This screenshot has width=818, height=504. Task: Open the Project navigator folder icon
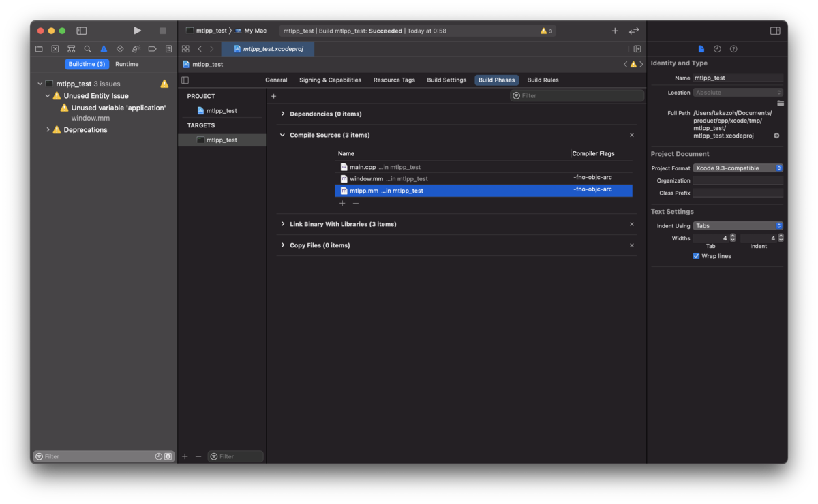tap(39, 49)
